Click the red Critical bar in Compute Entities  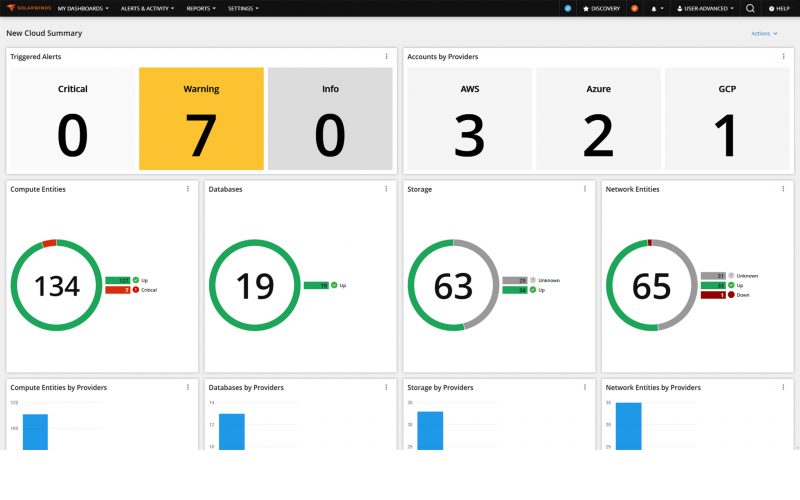pos(118,290)
